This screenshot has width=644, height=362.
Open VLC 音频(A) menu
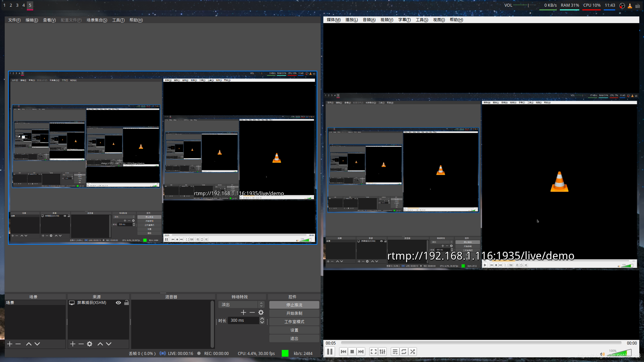click(x=369, y=20)
